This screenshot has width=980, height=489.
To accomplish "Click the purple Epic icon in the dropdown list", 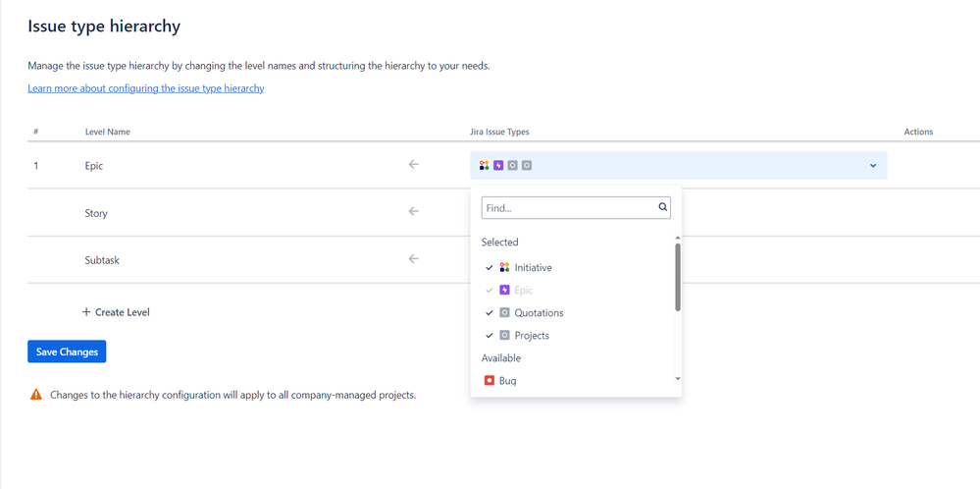I will point(504,290).
